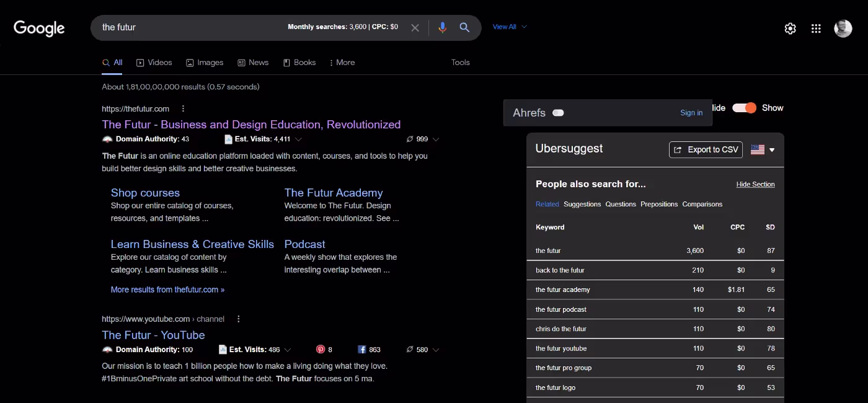Toggle the Hide/Show switch

744,108
